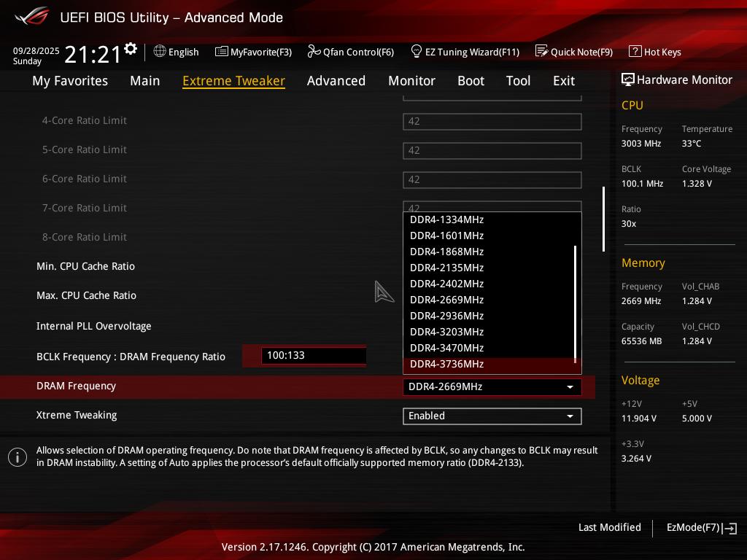Viewport: 747px width, 560px height.
Task: Open the Monitor tab
Action: [411, 80]
